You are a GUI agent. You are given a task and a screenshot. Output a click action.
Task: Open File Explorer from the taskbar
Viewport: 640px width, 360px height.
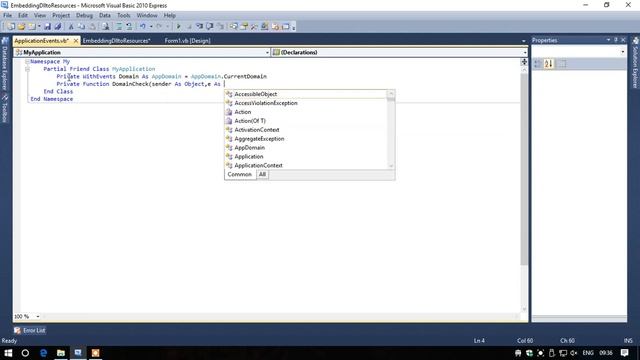61,353
